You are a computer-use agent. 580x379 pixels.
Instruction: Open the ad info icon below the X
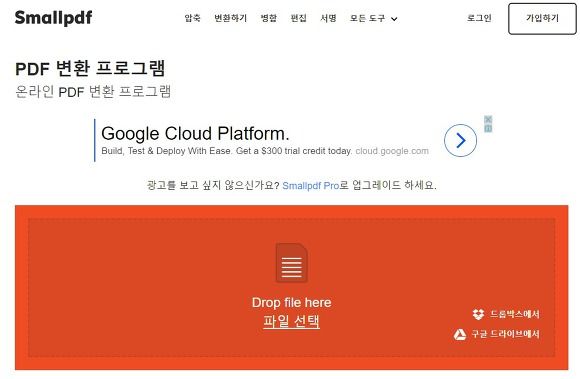click(x=488, y=128)
